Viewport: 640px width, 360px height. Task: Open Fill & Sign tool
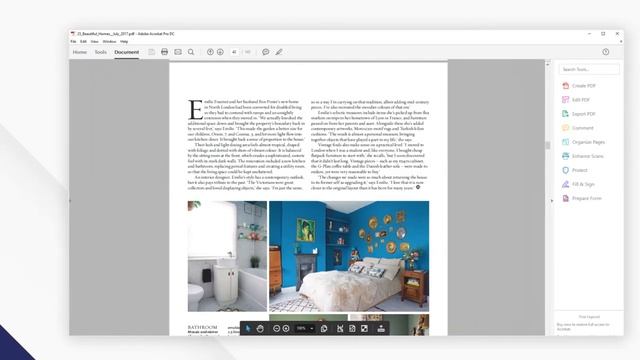(x=578, y=184)
